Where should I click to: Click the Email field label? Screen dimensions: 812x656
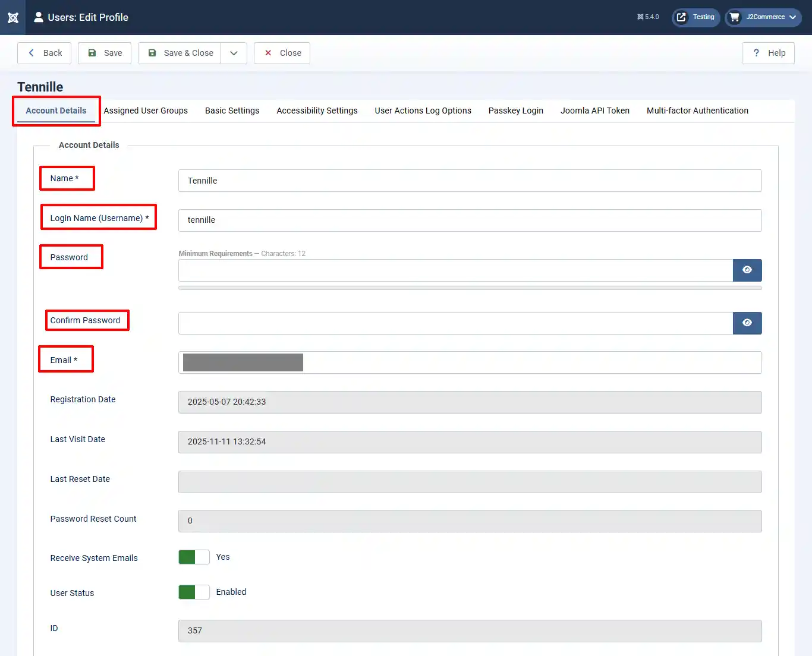64,360
